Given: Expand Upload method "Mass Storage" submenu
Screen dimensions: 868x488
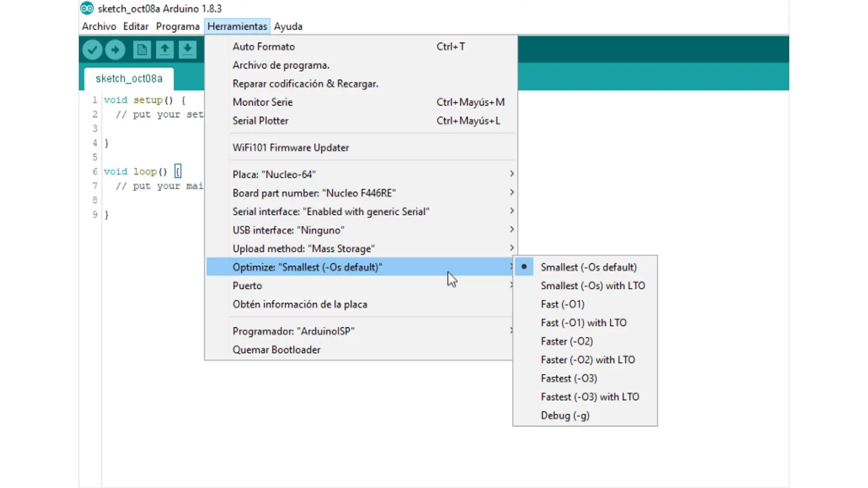Looking at the screenshot, I should [361, 249].
